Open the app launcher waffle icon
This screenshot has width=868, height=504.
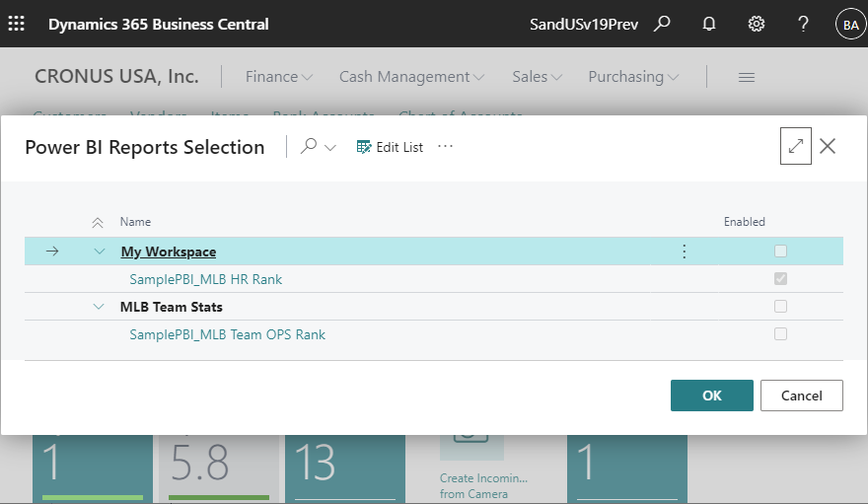pos(16,24)
